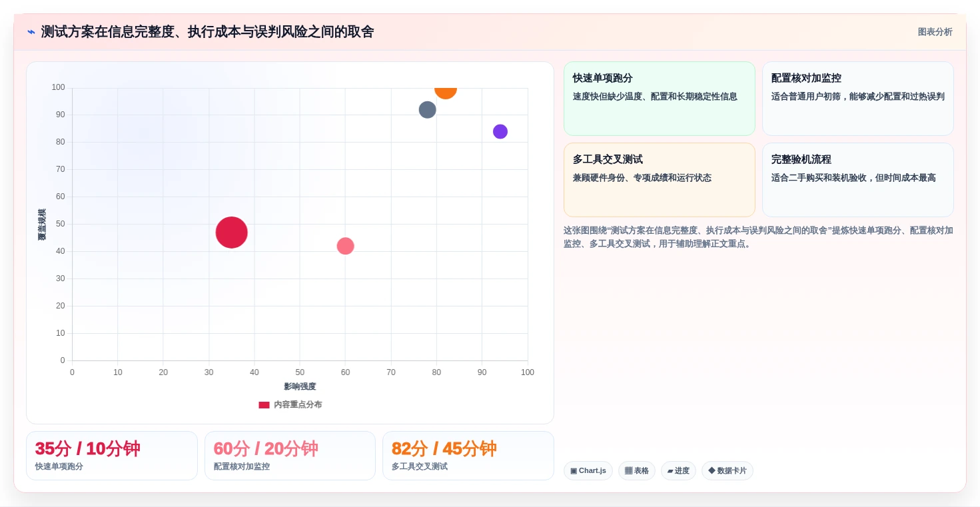Click the 多工具交叉测试 label under 82分
The image size is (980, 507).
point(420,466)
